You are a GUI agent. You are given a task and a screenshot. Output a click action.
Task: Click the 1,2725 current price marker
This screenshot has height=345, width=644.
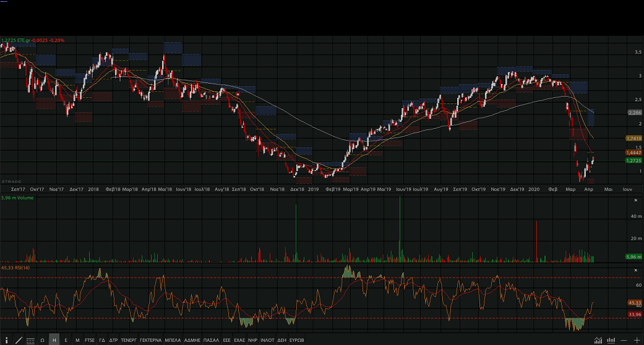pyautogui.click(x=633, y=160)
